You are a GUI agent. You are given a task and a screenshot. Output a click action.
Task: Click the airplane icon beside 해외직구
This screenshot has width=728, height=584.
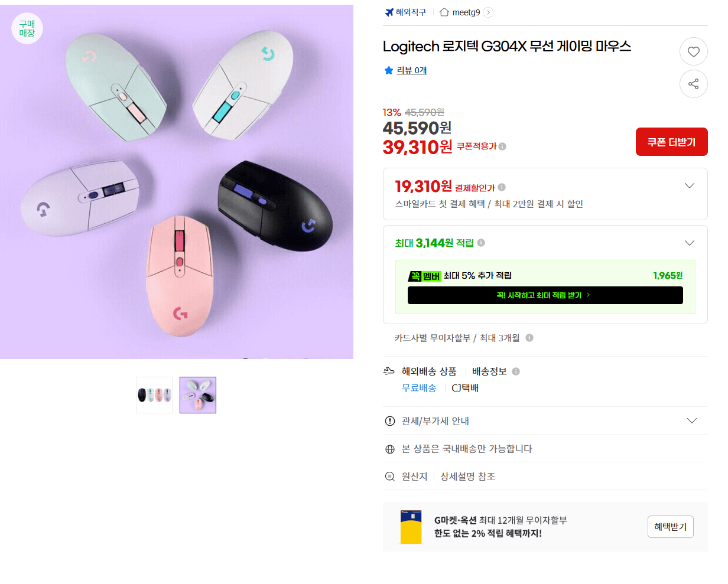pyautogui.click(x=388, y=12)
